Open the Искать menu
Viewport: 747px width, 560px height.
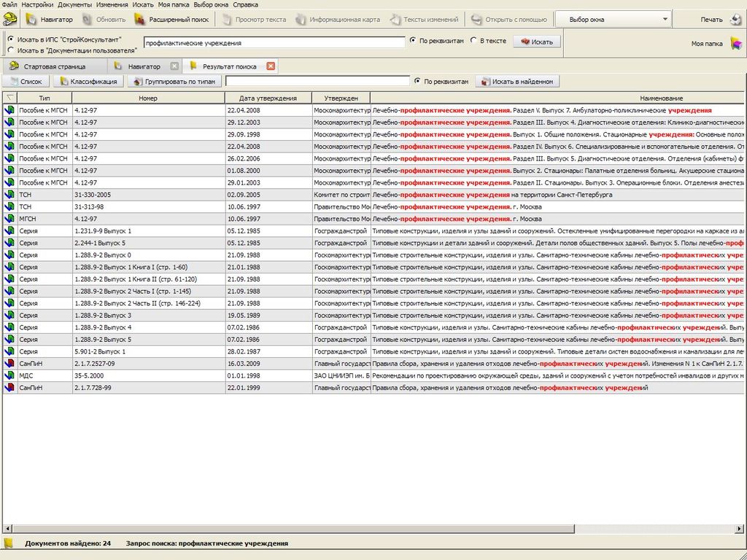143,5
